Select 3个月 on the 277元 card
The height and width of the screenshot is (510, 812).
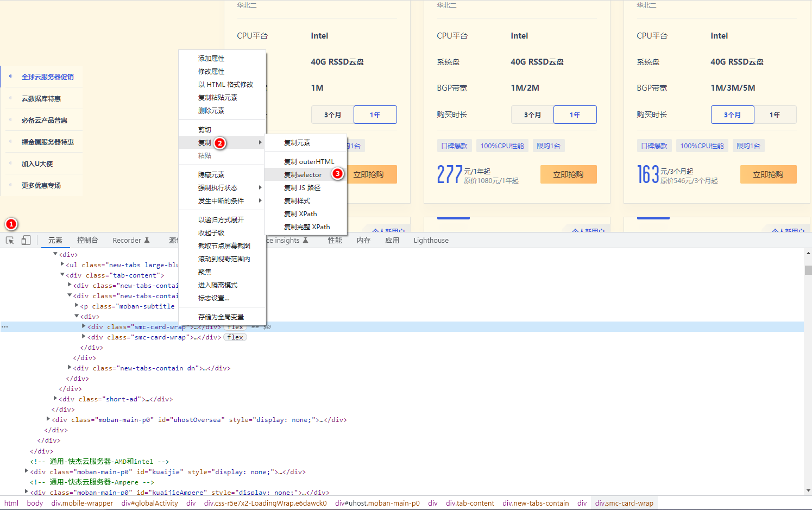[532, 115]
